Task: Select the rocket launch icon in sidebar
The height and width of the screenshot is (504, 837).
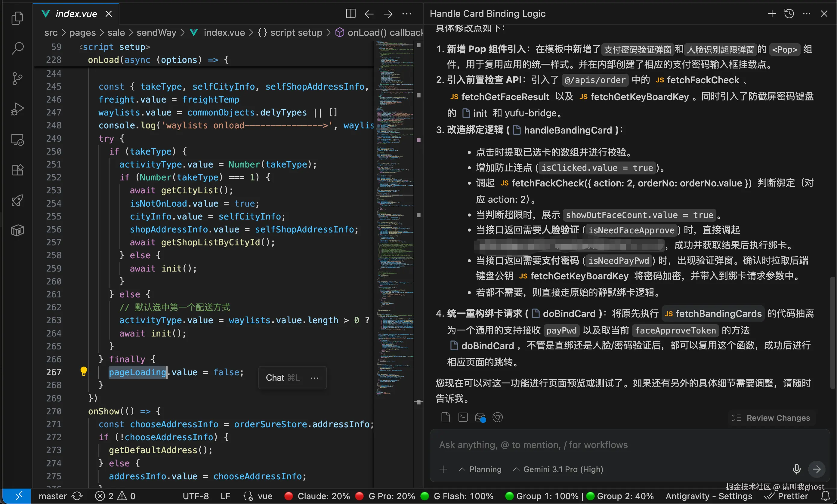Action: coord(18,200)
